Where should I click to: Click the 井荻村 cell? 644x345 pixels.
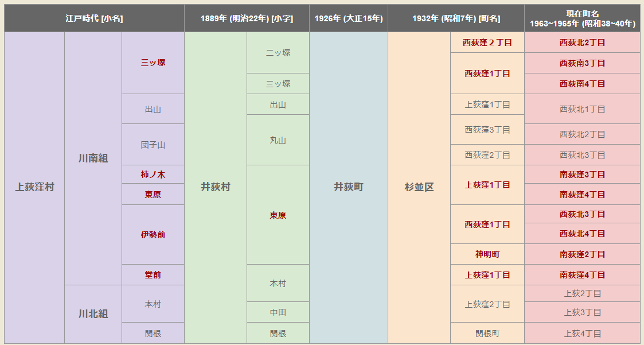(x=216, y=188)
